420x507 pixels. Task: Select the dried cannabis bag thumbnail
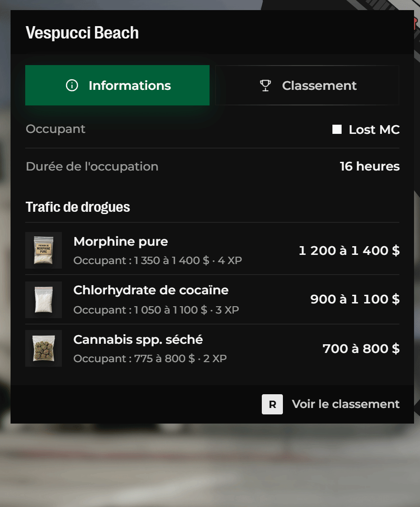click(44, 348)
